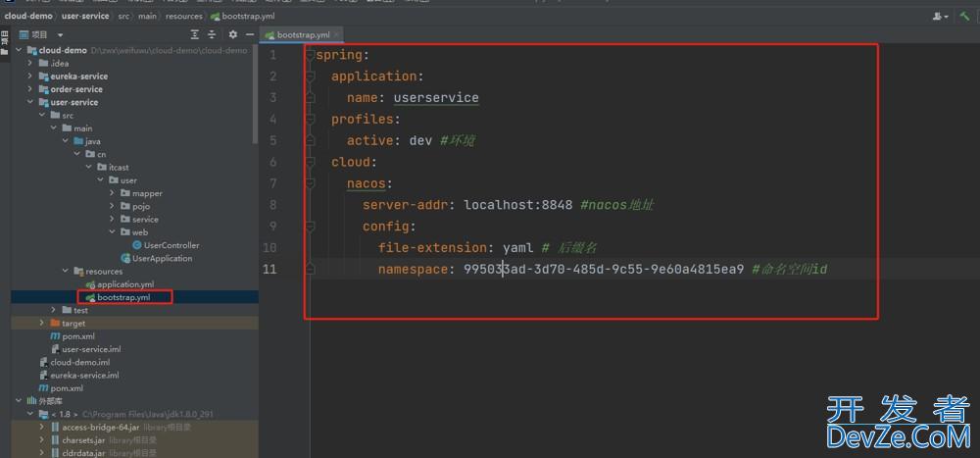
Task: Click Expand All icon in project panel
Action: tap(195, 34)
